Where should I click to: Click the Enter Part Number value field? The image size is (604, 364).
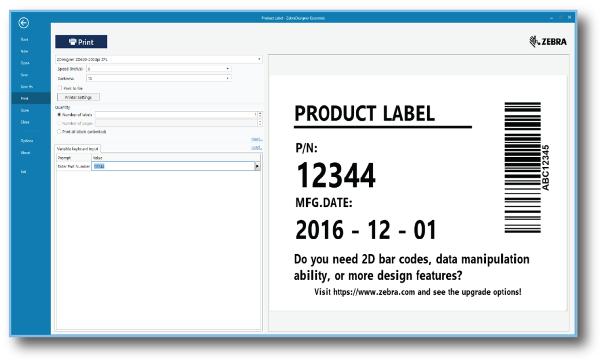click(x=174, y=166)
